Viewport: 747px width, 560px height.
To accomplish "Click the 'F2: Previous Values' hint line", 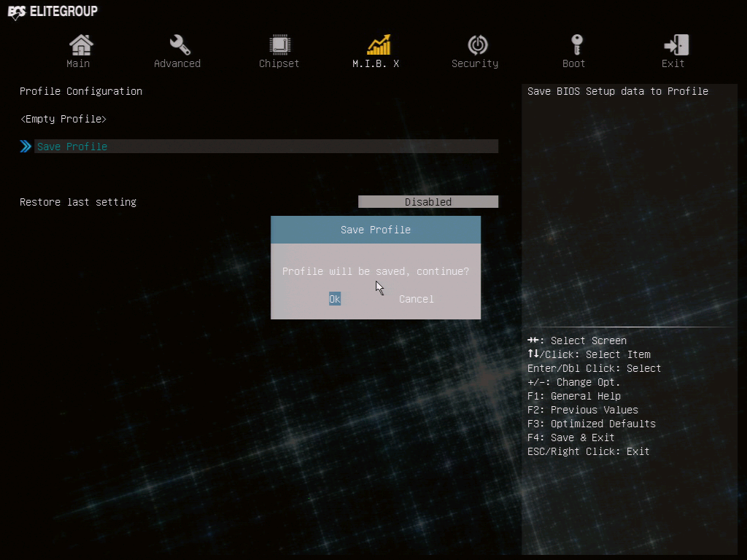I will click(x=583, y=410).
